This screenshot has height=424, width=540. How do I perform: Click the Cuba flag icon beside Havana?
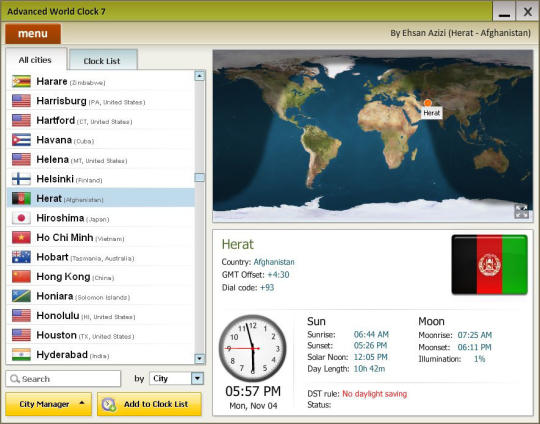21,140
